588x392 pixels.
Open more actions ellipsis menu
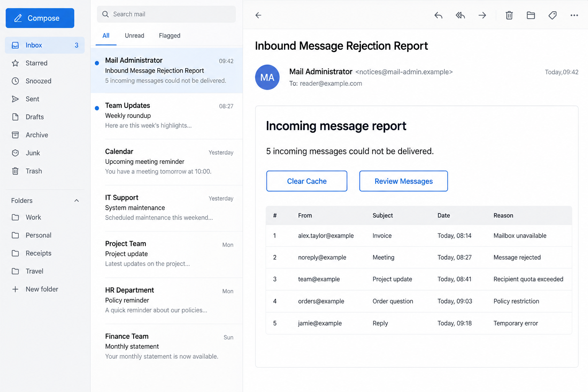click(x=574, y=15)
